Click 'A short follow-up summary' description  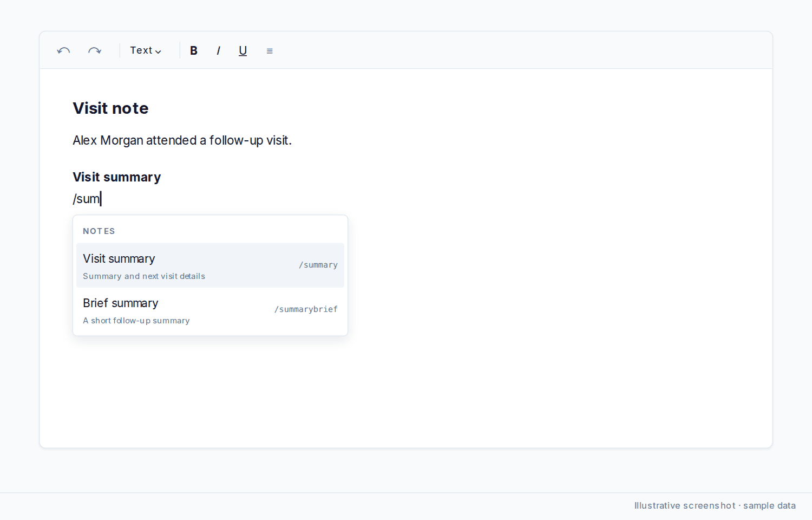pos(136,321)
